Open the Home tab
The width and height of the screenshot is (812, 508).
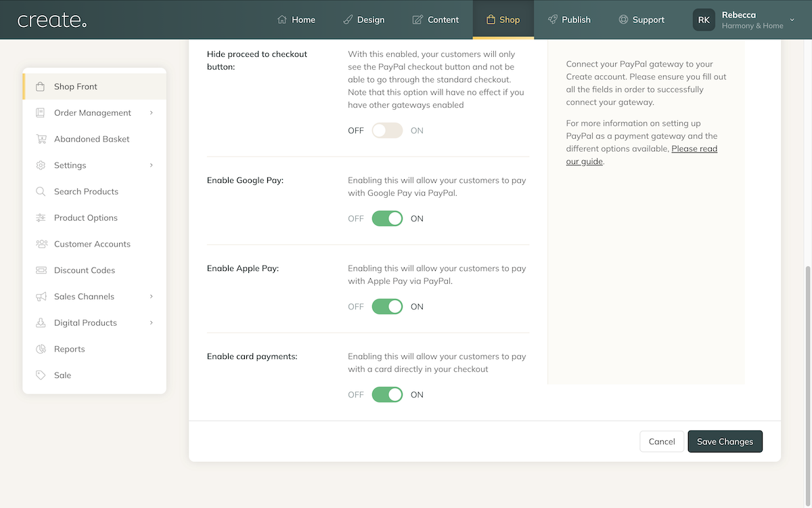coord(296,20)
